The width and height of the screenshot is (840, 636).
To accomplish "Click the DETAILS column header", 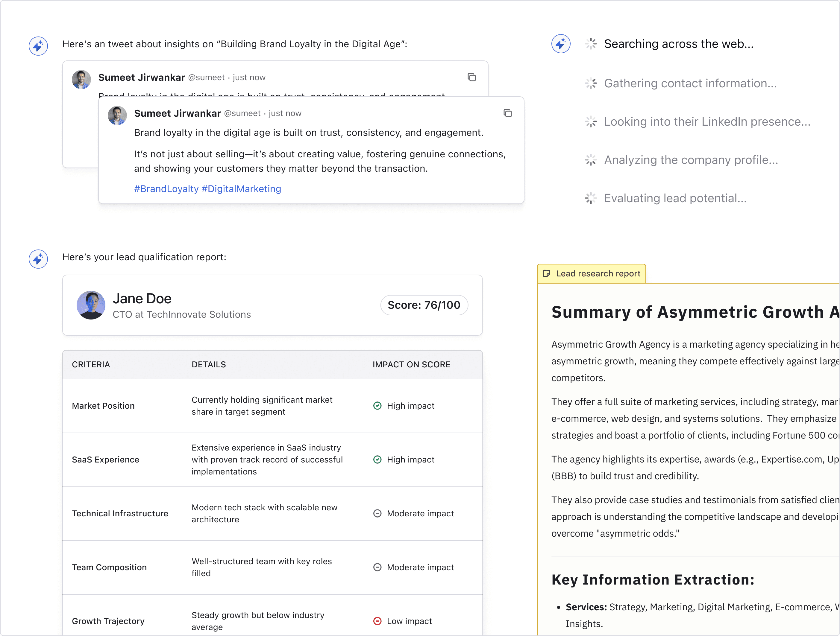I will (209, 365).
